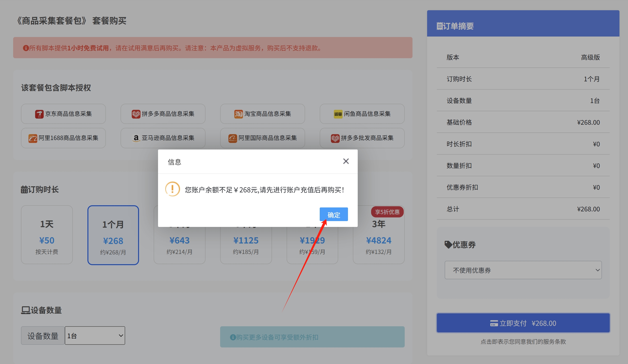
Task: Click the 该套餐包含脚本授权 heading
Action: pos(56,88)
